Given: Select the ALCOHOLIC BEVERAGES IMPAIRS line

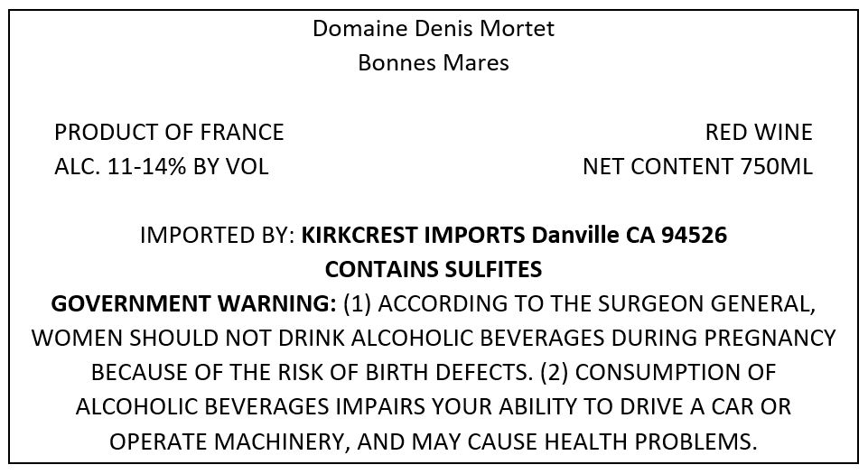Looking at the screenshot, I should point(434,406).
